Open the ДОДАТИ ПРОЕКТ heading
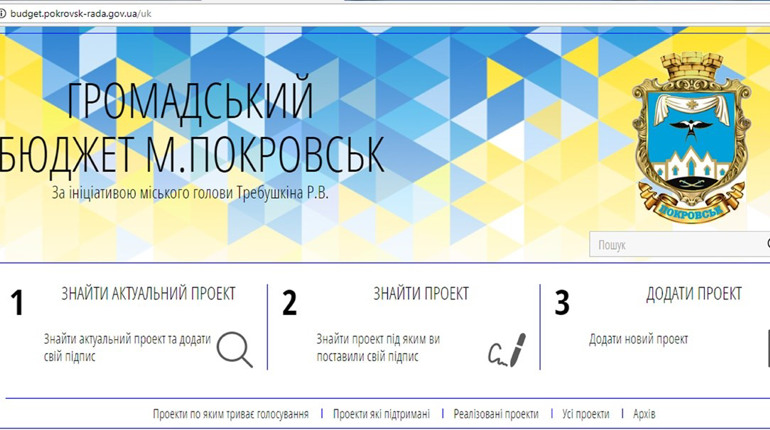The image size is (770, 430). click(x=693, y=294)
